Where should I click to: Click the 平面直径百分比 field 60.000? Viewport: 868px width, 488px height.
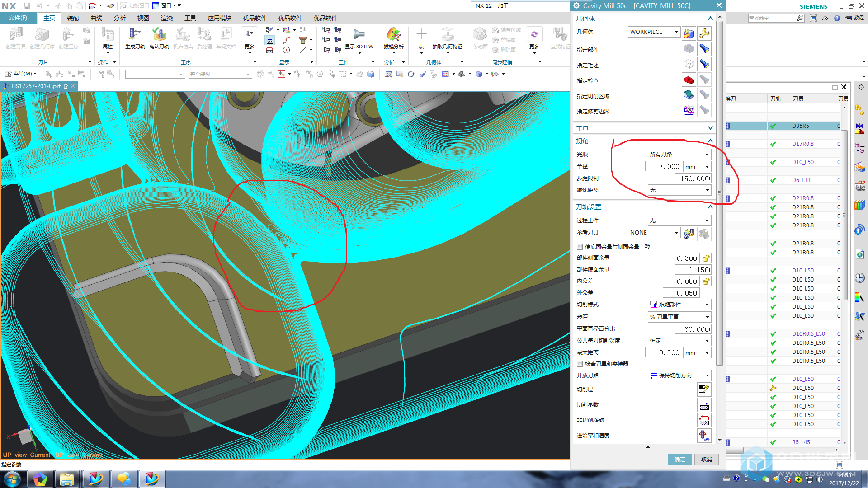tap(693, 329)
